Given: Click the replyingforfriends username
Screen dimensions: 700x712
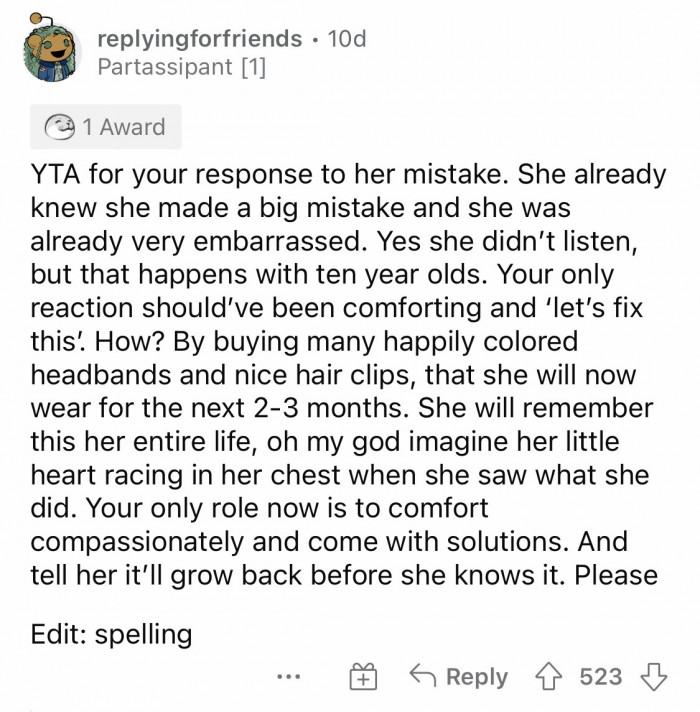Looking at the screenshot, I should pos(200,39).
